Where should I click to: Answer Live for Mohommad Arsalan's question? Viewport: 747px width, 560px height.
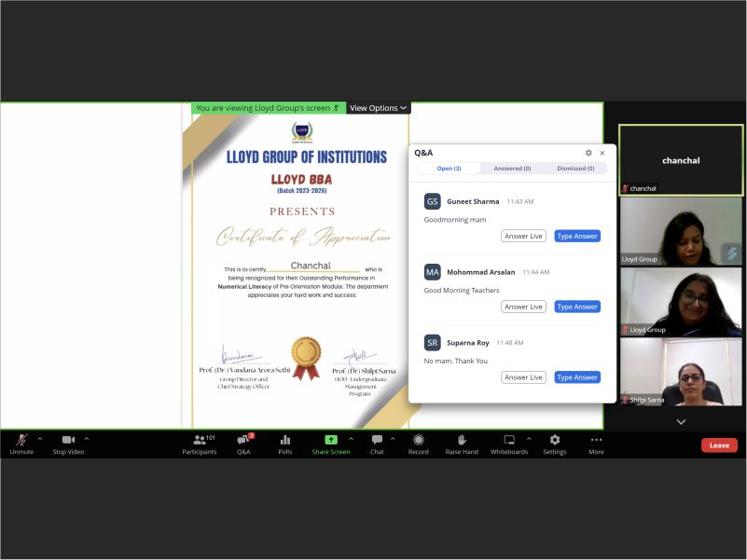click(x=523, y=307)
